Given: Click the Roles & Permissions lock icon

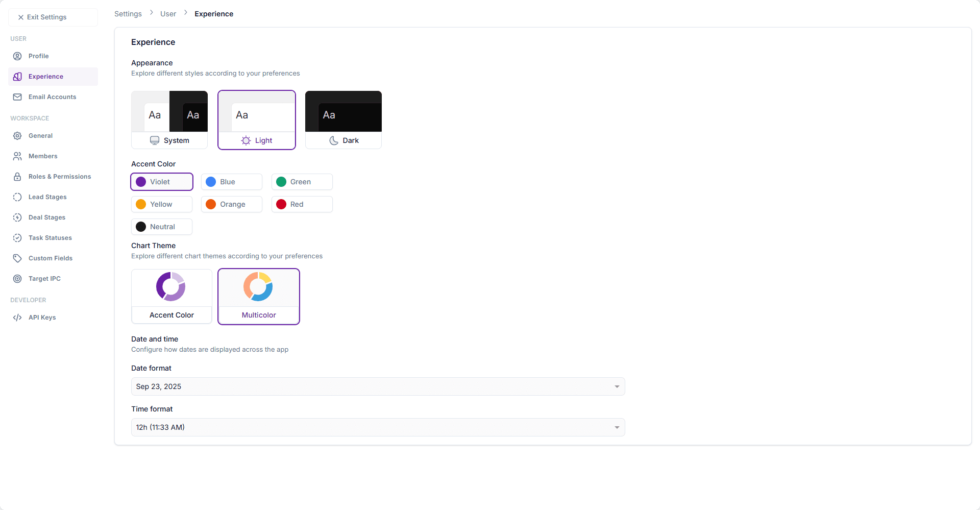Looking at the screenshot, I should pyautogui.click(x=17, y=177).
